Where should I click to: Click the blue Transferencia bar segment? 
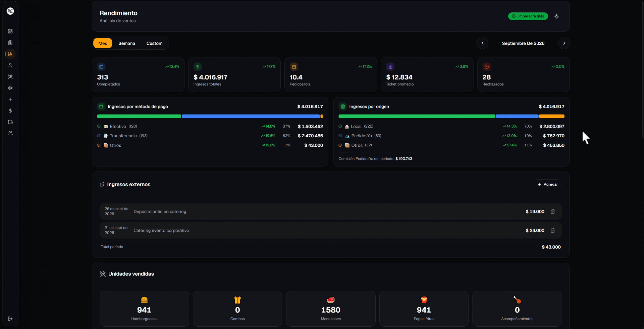(251, 116)
